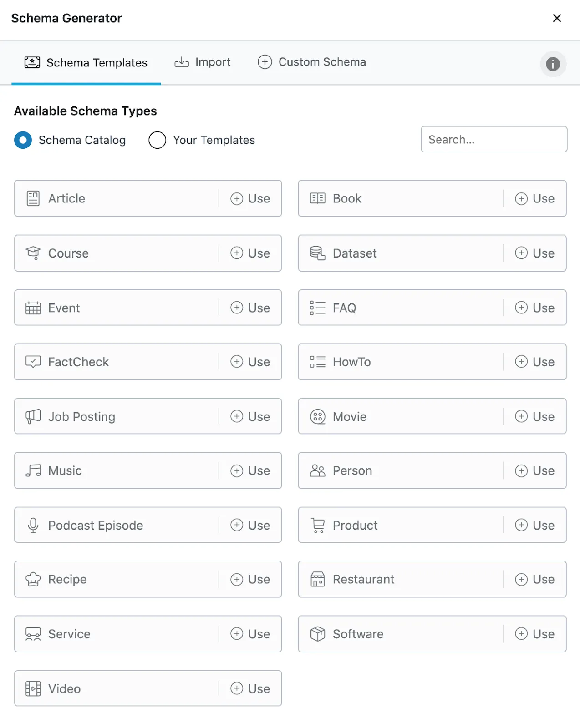Open the Custom Schema tab
Screen dimensions: 580x728
click(x=312, y=62)
